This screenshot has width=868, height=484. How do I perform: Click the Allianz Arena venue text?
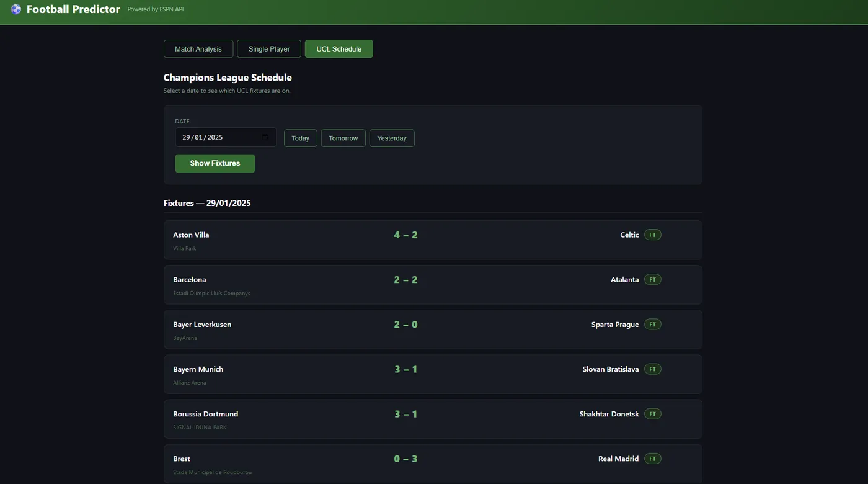tap(190, 383)
